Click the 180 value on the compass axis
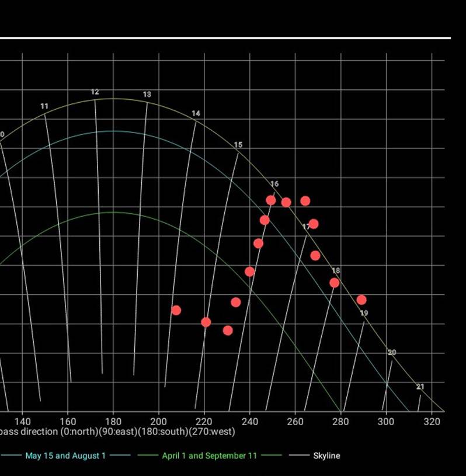Viewport: 466px width, 476px height. 113,421
